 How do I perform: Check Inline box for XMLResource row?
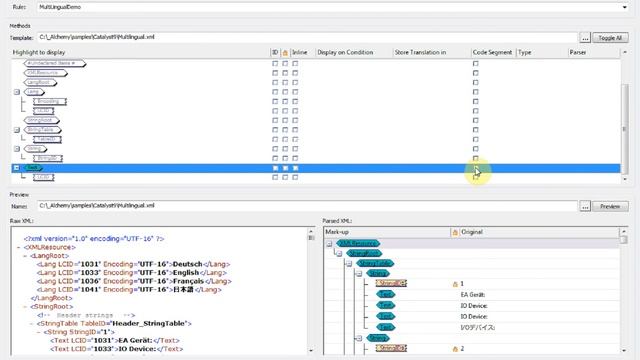point(295,73)
